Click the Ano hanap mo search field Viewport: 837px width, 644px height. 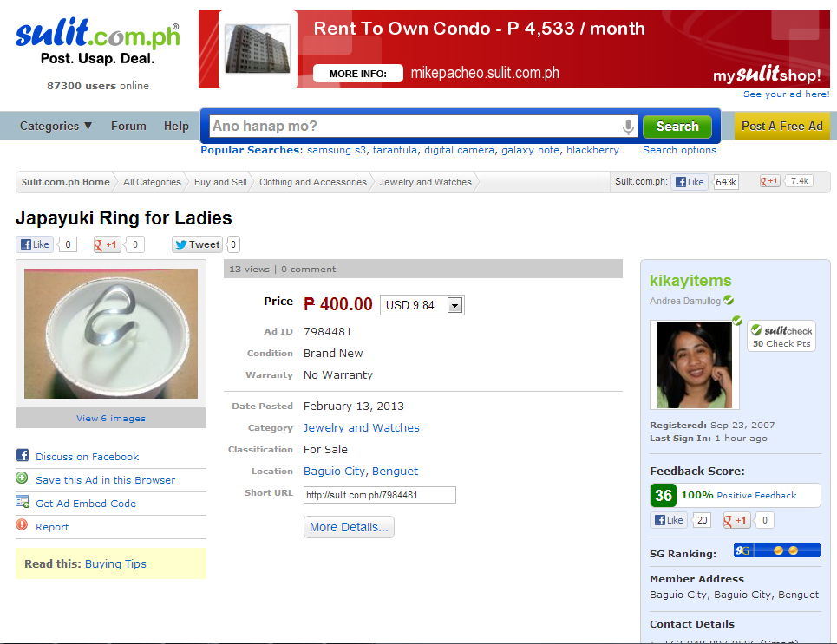point(415,127)
